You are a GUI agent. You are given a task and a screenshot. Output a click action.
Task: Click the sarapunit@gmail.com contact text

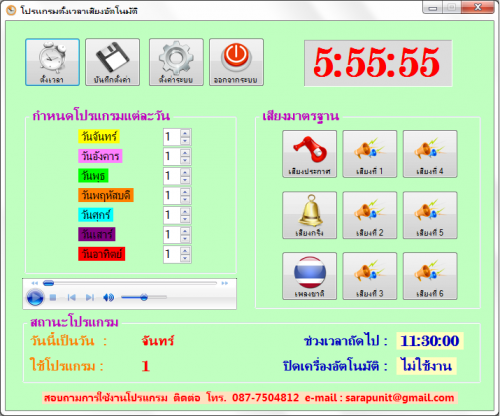400,398
